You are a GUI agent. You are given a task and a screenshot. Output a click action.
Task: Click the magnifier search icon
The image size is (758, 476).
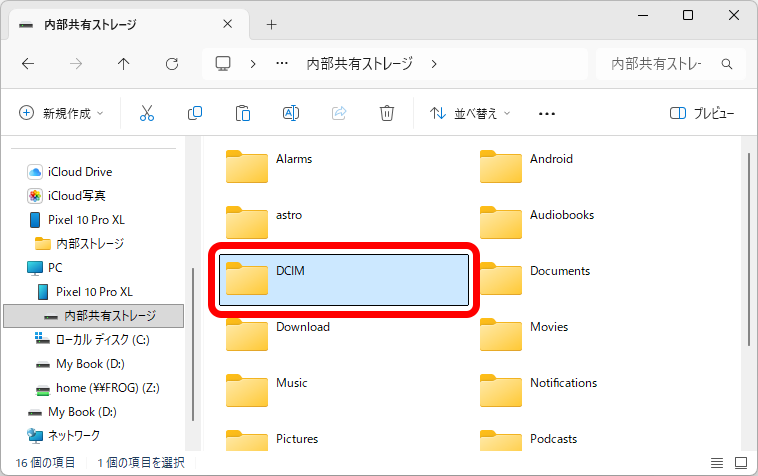pos(727,64)
